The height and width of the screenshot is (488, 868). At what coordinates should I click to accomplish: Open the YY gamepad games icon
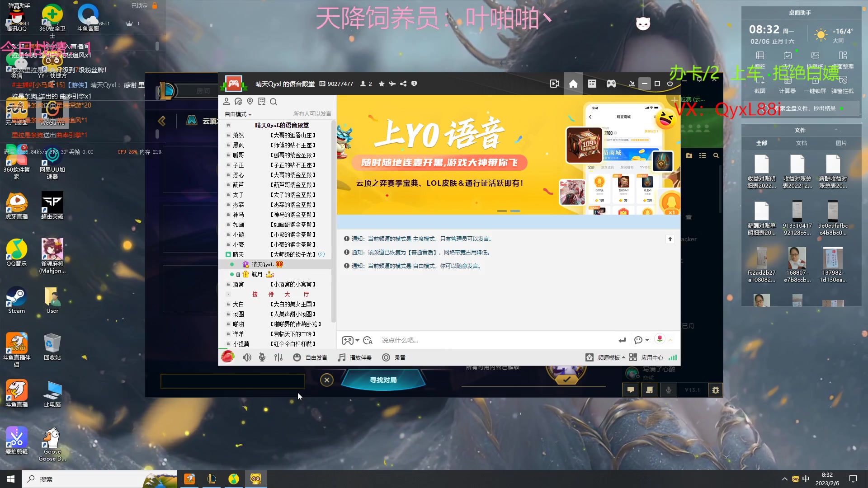tap(611, 84)
